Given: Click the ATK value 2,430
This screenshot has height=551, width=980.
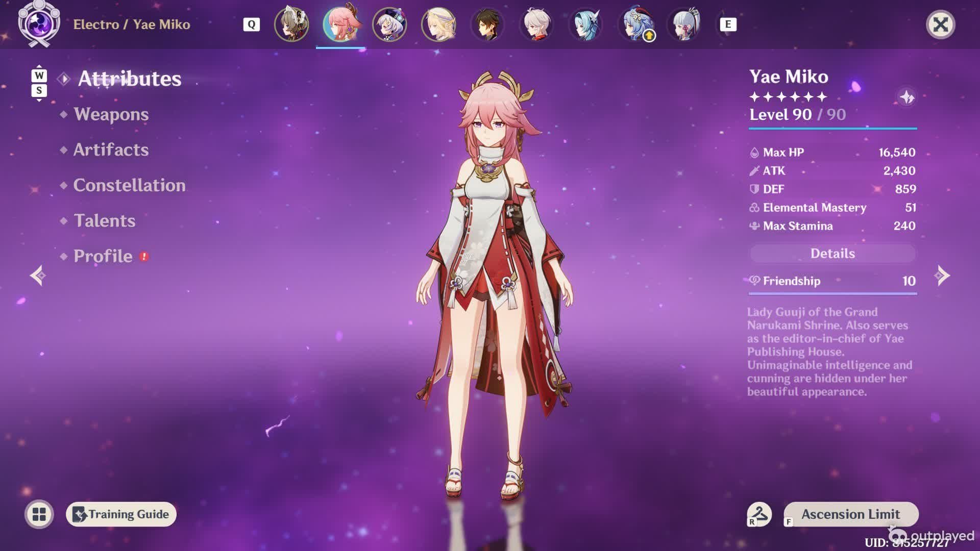Looking at the screenshot, I should point(899,171).
